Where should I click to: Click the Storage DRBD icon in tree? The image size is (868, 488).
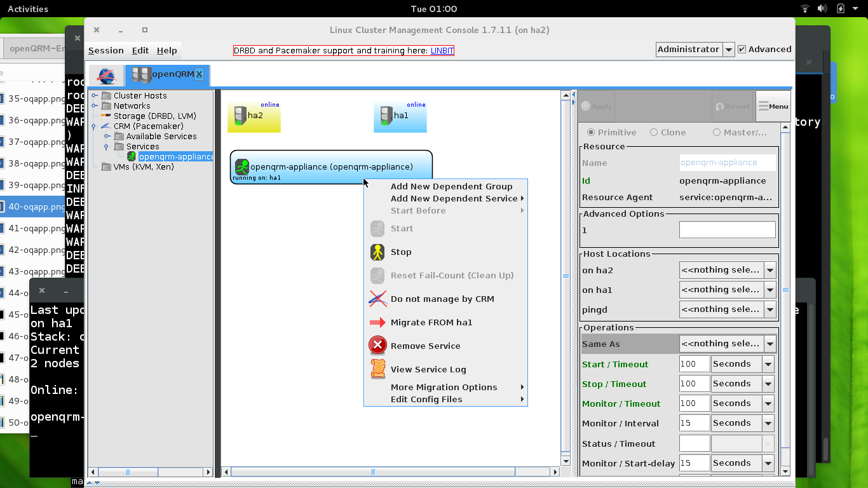coord(106,116)
